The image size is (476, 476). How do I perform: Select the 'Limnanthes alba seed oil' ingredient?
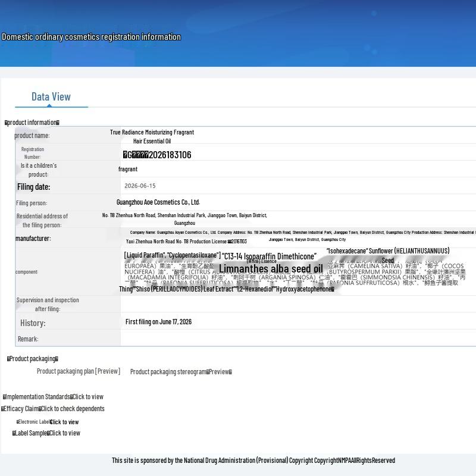[271, 269]
